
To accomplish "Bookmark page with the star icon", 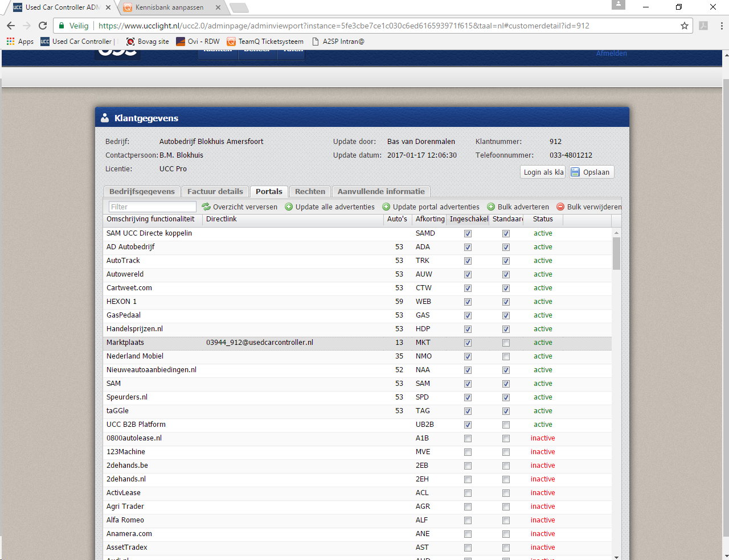I will [x=685, y=26].
